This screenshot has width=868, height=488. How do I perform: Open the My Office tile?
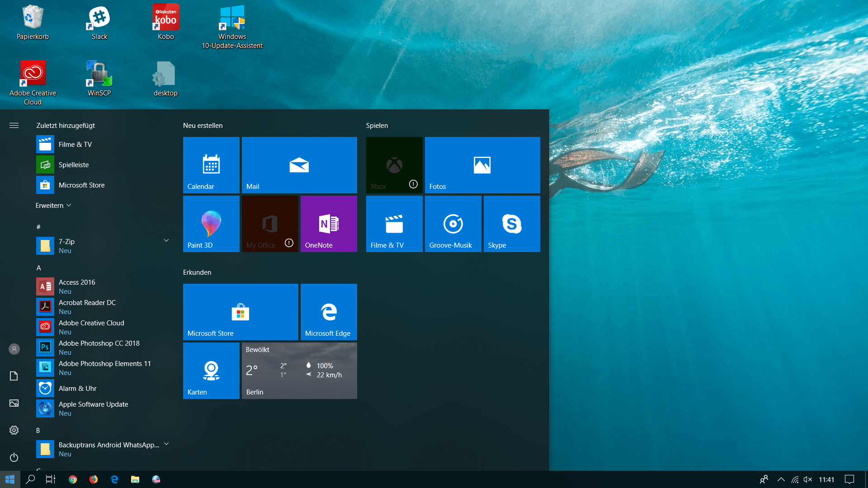270,224
